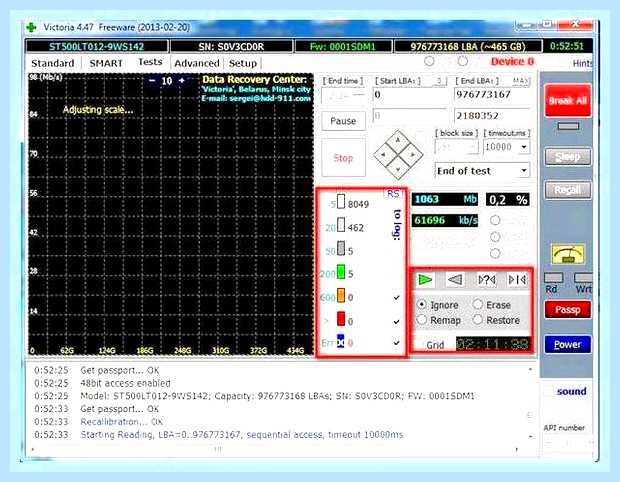This screenshot has width=620, height=482.
Task: Click the Pause button
Action: [343, 121]
